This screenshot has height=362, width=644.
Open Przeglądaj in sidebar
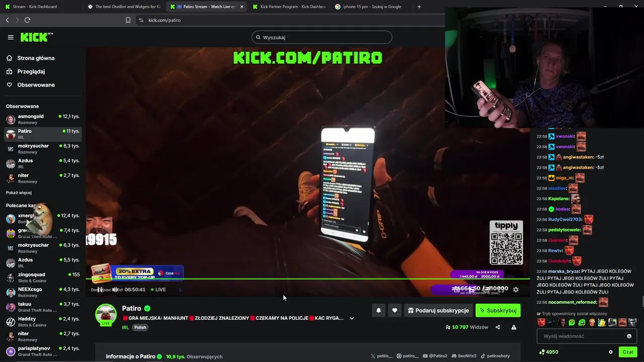tap(31, 71)
